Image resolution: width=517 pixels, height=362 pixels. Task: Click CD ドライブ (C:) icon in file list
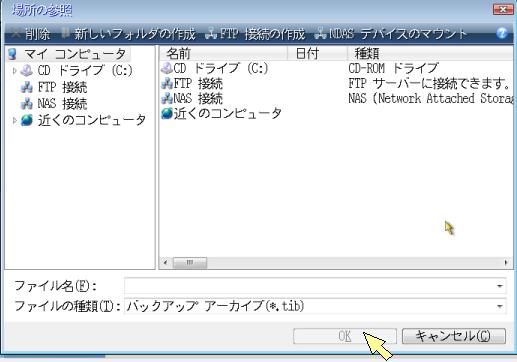pos(167,68)
